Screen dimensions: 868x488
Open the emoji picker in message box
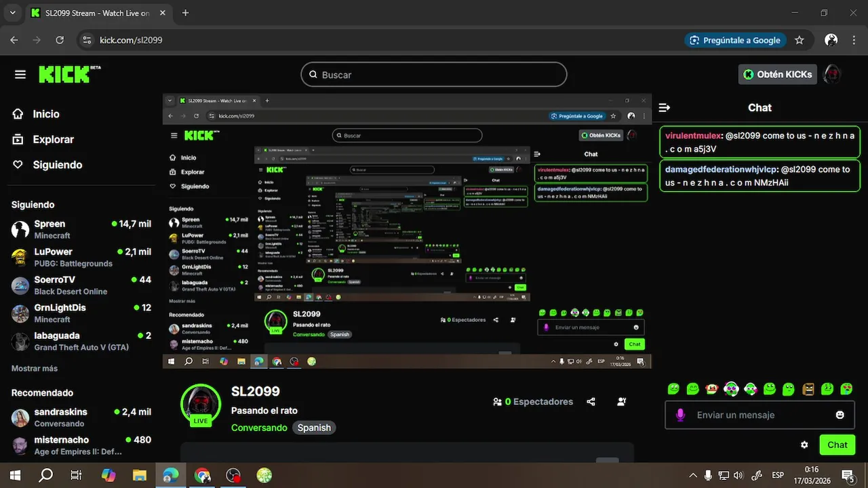[x=840, y=415]
